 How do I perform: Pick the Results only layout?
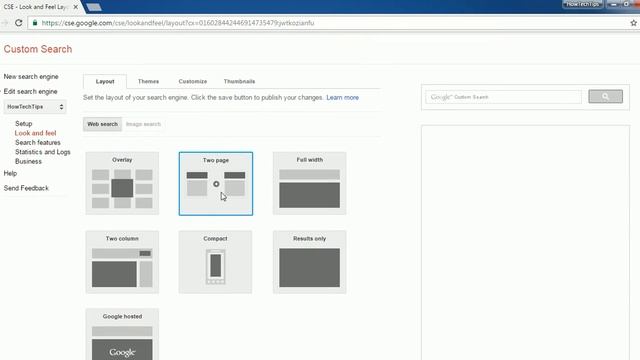[309, 262]
